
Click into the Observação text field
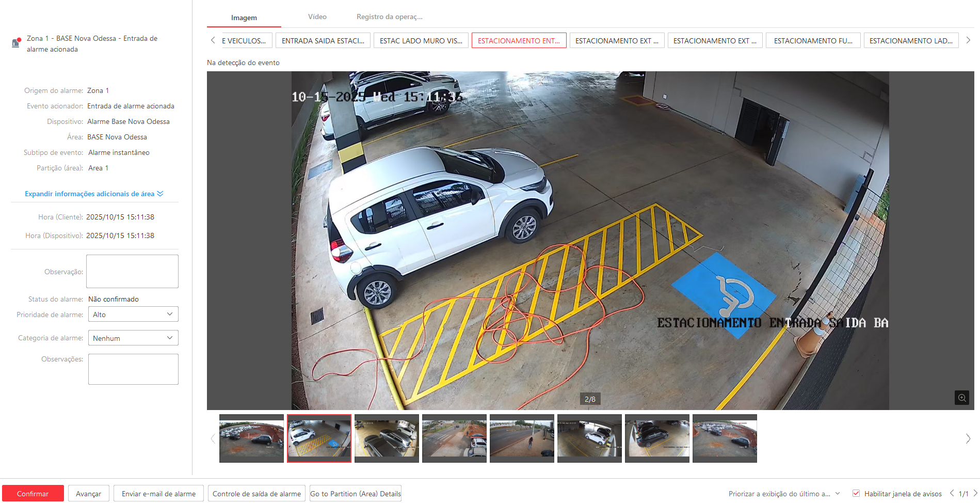(132, 271)
